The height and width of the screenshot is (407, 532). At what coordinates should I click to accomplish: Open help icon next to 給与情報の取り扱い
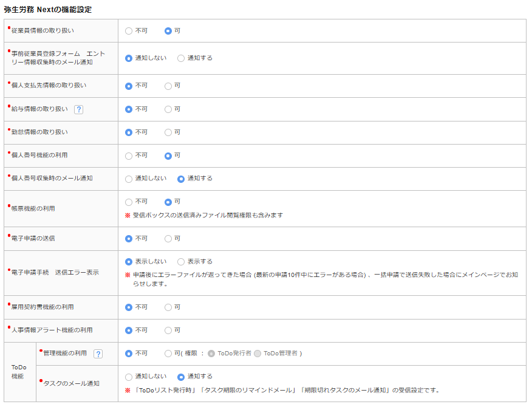click(78, 109)
